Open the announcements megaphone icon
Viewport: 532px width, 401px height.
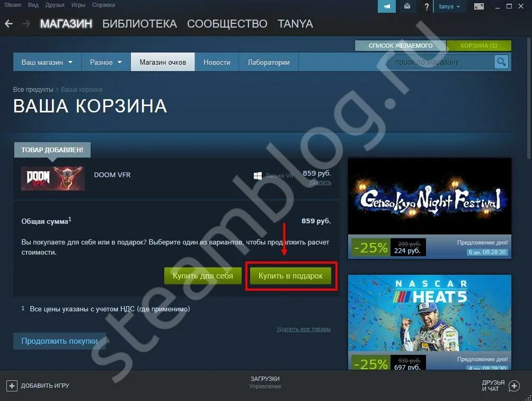[x=386, y=6]
